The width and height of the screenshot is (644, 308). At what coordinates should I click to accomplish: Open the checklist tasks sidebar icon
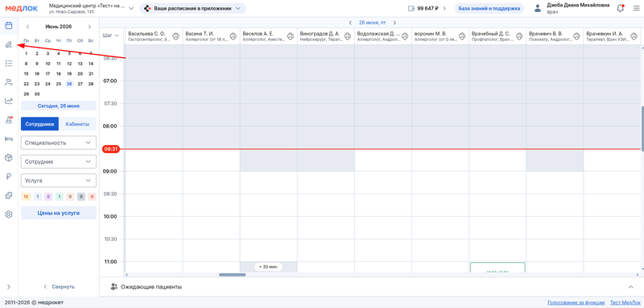(x=9, y=64)
